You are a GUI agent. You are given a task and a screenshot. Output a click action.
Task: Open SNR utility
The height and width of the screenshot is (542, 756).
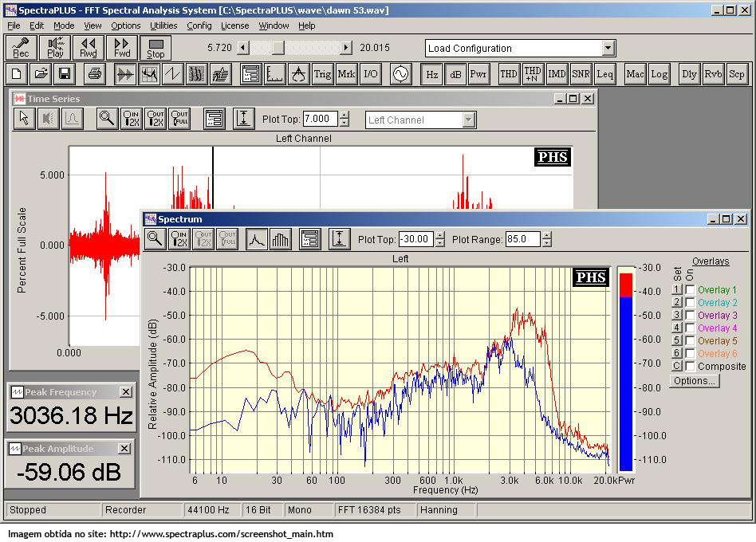pyautogui.click(x=581, y=74)
